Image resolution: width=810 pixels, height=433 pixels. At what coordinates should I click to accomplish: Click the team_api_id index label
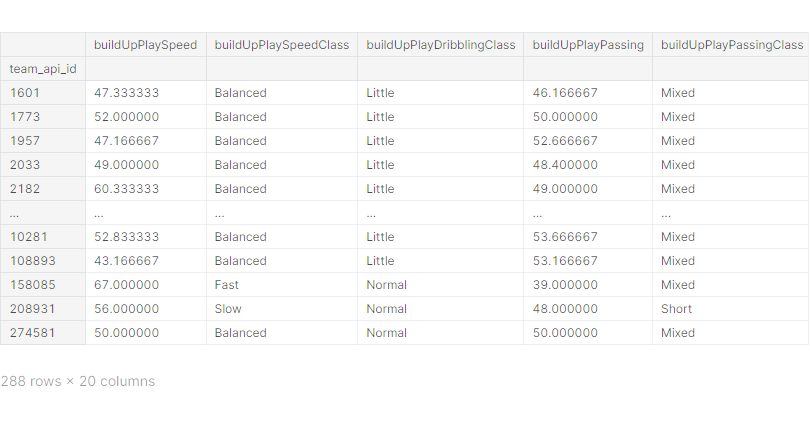[x=43, y=69]
